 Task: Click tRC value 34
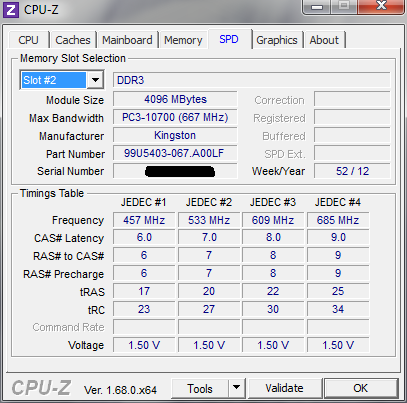[338, 309]
